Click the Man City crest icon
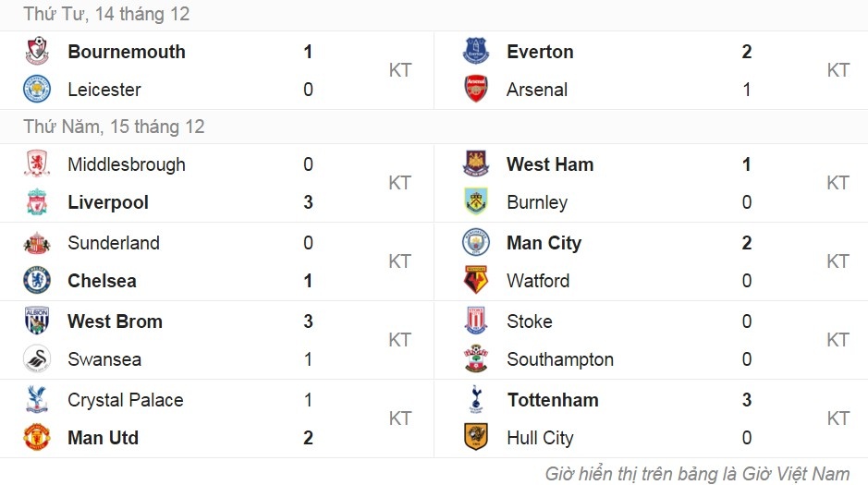868x485 pixels. click(x=475, y=243)
